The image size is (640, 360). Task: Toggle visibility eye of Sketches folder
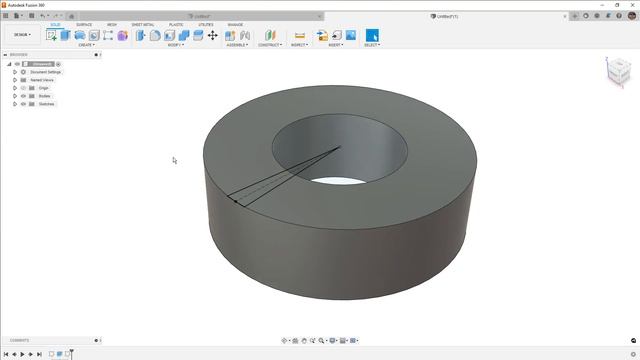click(x=23, y=104)
